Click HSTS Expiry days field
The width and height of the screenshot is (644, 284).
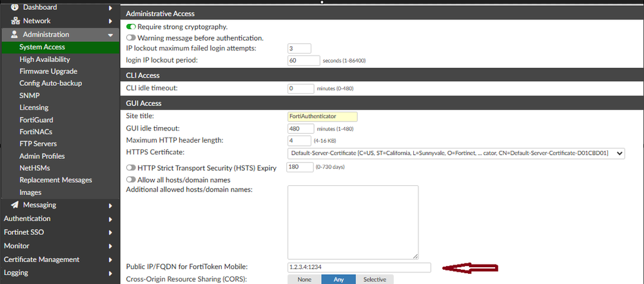pos(300,168)
